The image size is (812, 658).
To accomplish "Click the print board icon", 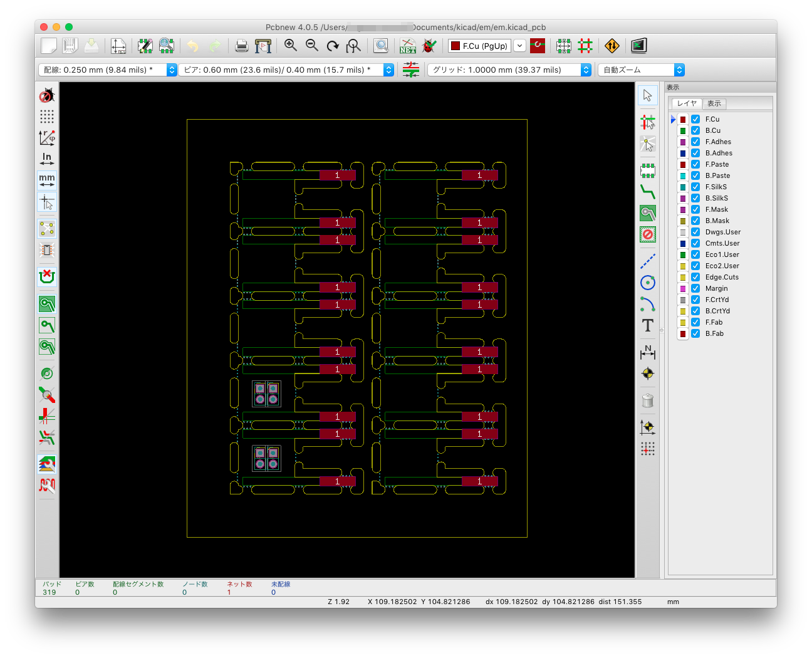I will [x=242, y=46].
